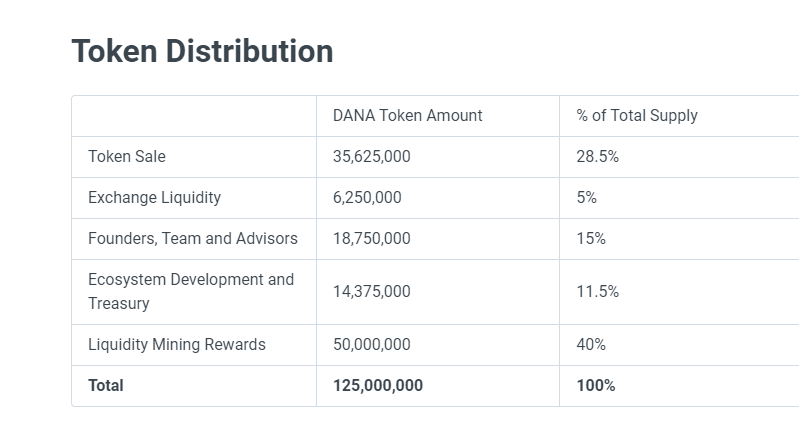Image resolution: width=799 pixels, height=430 pixels.
Task: Click the Exchange Liquidity row label
Action: (154, 198)
